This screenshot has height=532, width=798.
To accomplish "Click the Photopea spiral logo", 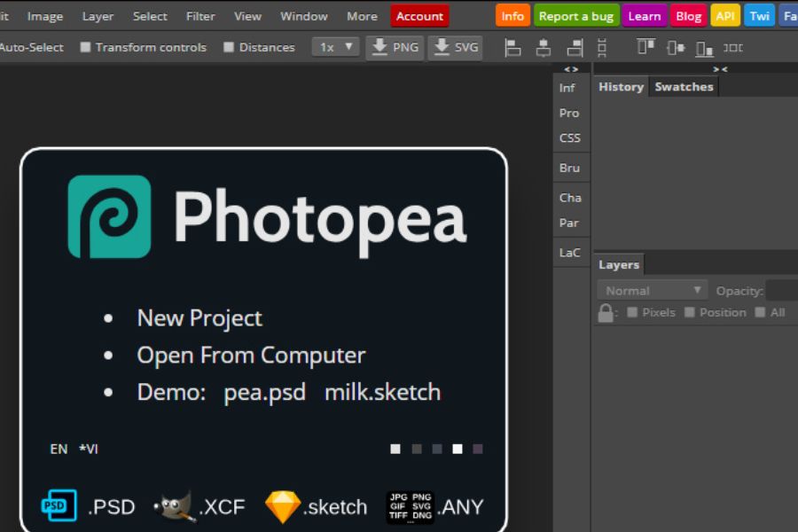I will point(109,216).
